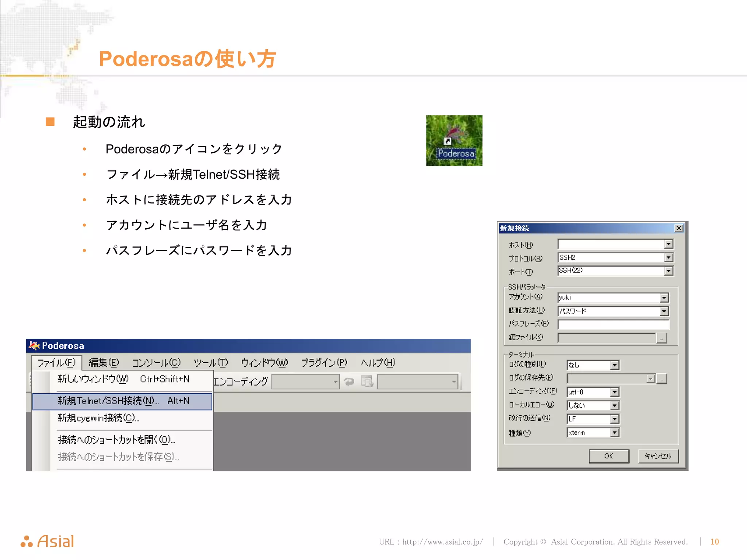Click bullet text ファイル→新規Telnet/SSH接続
The height and width of the screenshot is (560, 747).
tap(193, 174)
